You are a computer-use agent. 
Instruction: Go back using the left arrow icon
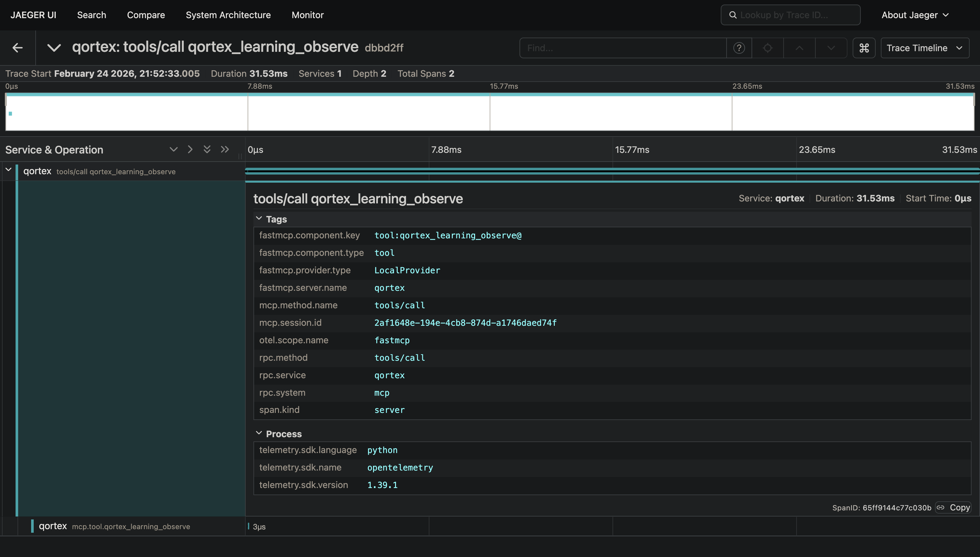pyautogui.click(x=17, y=48)
